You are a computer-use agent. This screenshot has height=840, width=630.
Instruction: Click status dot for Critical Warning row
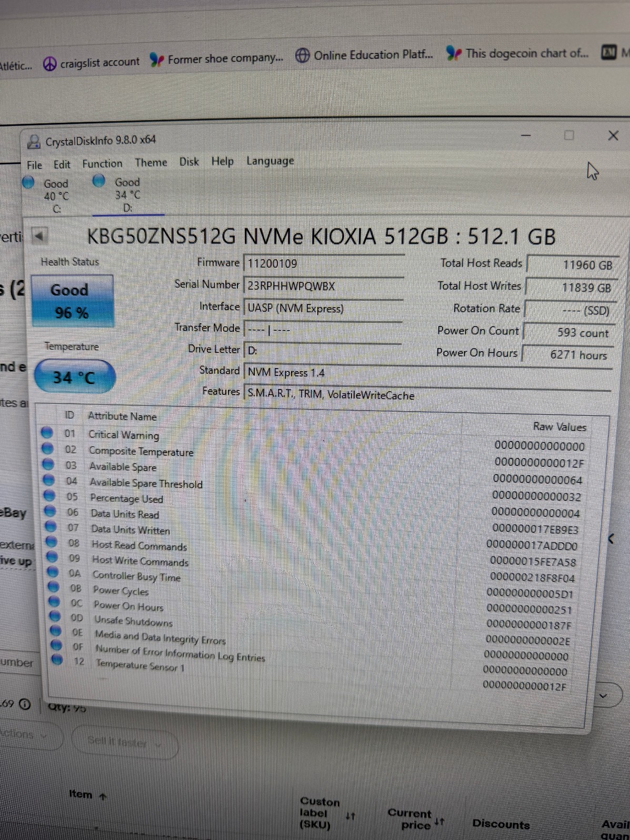pyautogui.click(x=47, y=433)
